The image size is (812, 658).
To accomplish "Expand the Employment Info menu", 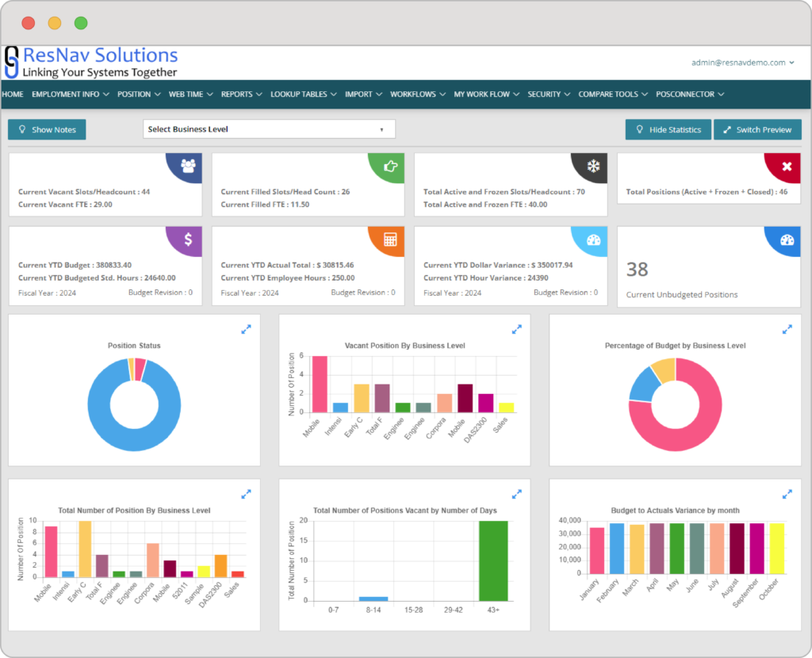I will coord(70,94).
